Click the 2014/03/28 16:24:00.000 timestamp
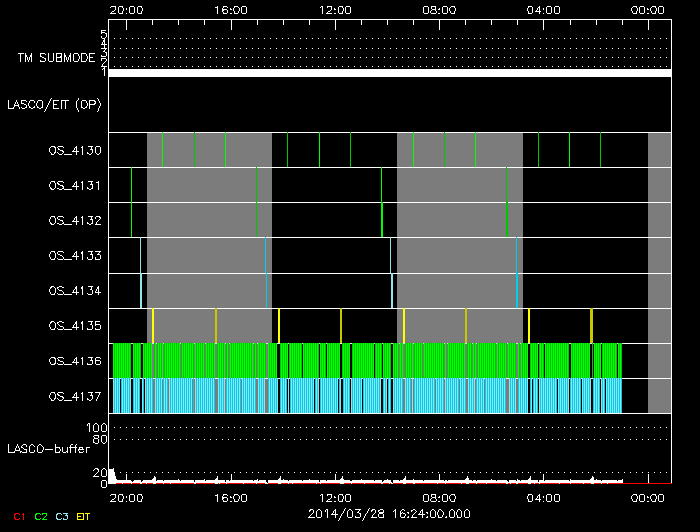Image resolution: width=700 pixels, height=532 pixels. (x=389, y=513)
